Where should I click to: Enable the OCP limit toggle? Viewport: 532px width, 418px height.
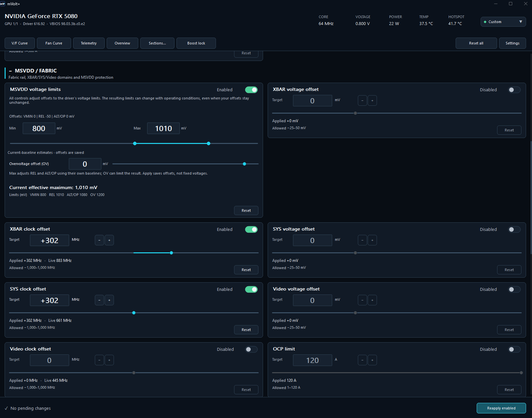click(x=515, y=349)
